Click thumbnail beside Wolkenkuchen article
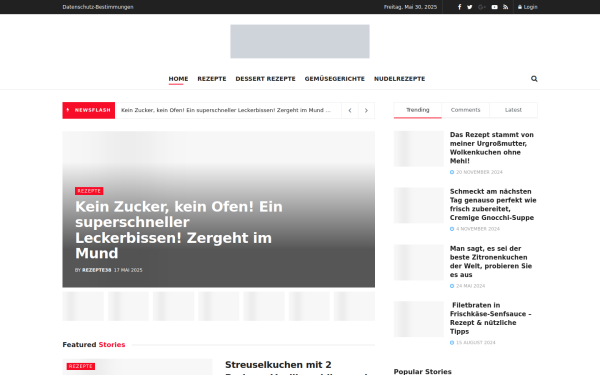This screenshot has height=375, width=600. point(419,148)
